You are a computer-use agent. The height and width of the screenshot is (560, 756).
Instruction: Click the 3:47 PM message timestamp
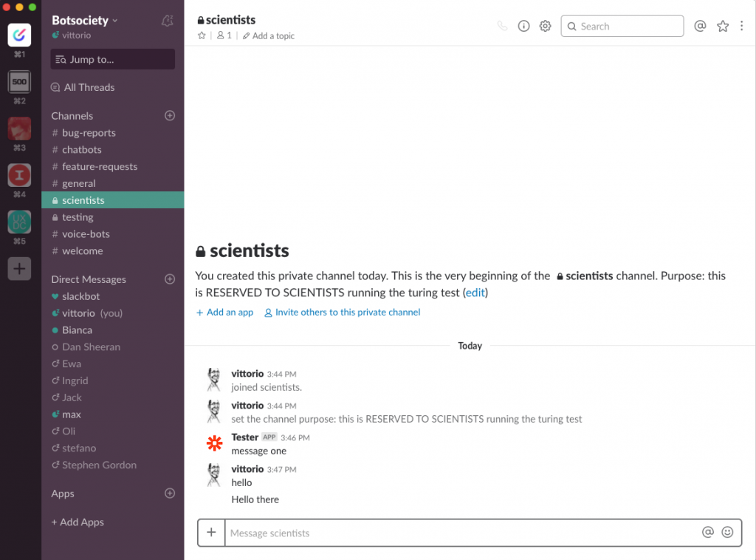[x=281, y=469]
